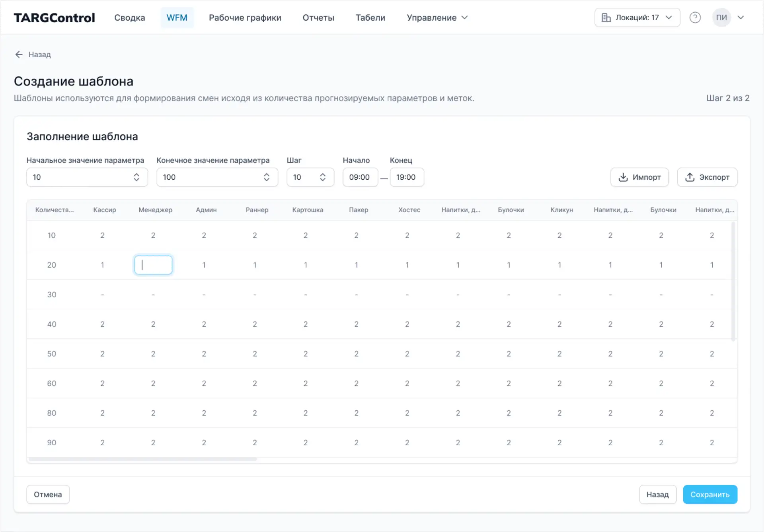
Task: Click stepper arrows of Конечное значение параметра
Action: coord(267,177)
